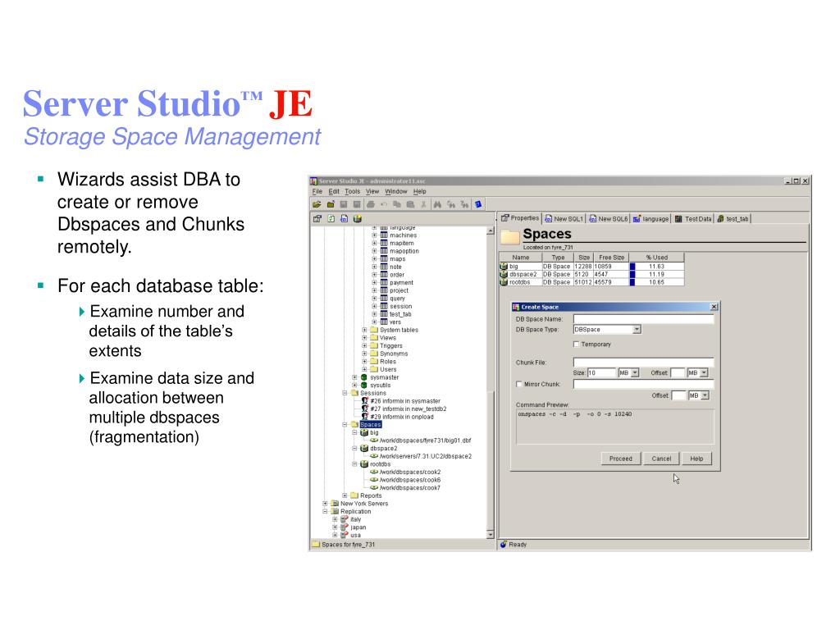The width and height of the screenshot is (840, 630).
Task: Click the print toolbar icon
Action: pyautogui.click(x=371, y=204)
